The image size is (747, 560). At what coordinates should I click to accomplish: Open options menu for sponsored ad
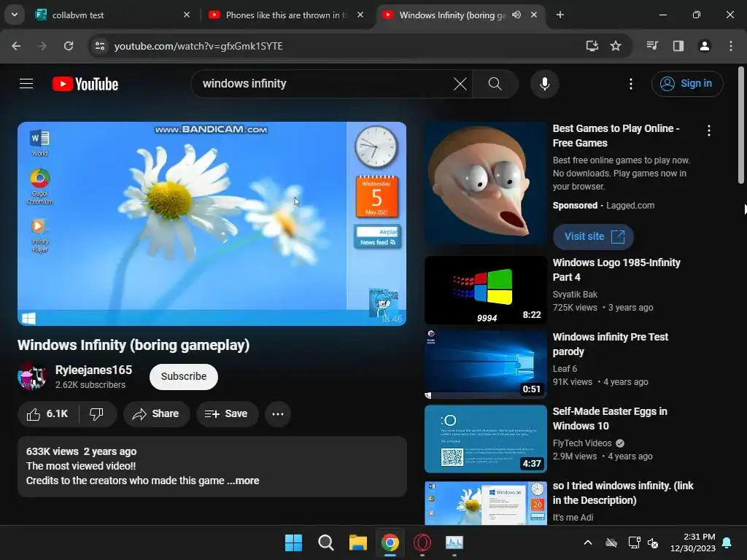(709, 131)
